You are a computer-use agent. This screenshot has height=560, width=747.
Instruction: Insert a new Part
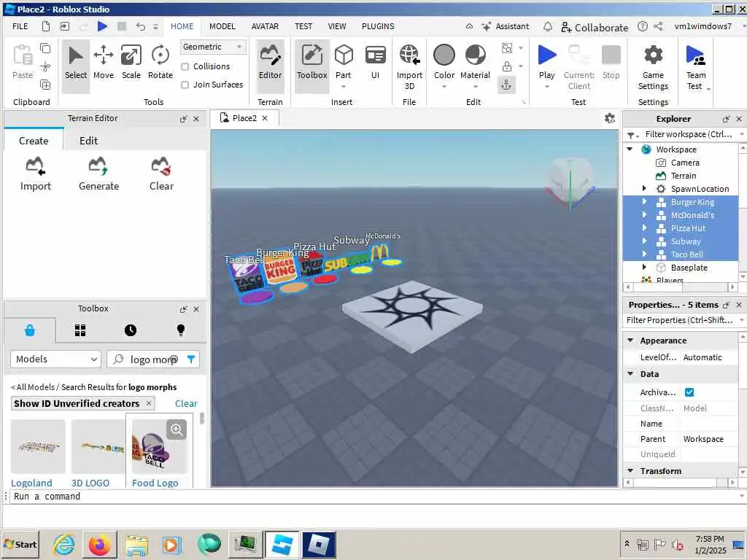tap(343, 63)
